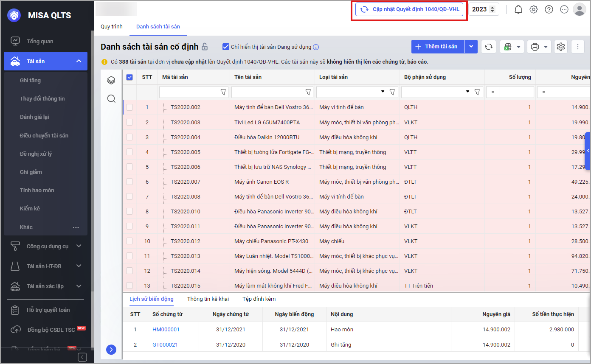This screenshot has height=364, width=591.
Task: Switch to the Quy trình tab
Action: [111, 26]
